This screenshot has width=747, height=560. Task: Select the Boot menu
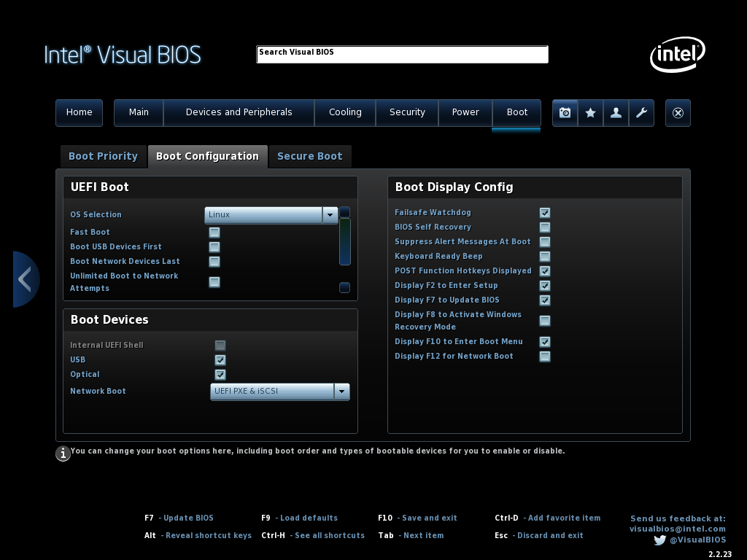coord(517,113)
